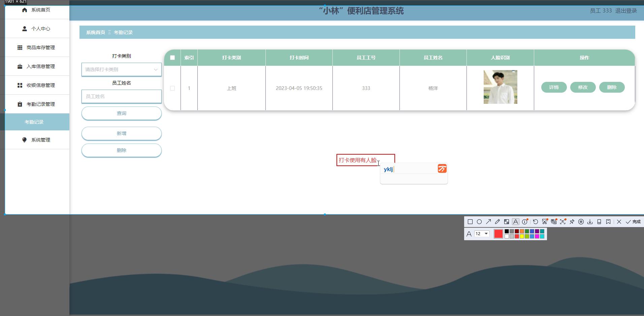Viewport: 644px width, 316px height.
Task: Expand 商品库存管理 sidebar menu
Action: point(37,48)
